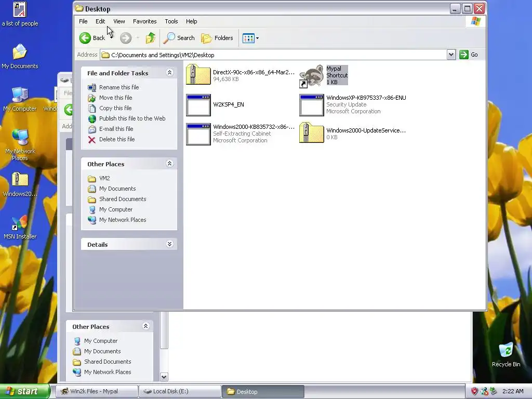This screenshot has width=532, height=399.
Task: Select the W2KSP4_EN executable icon
Action: [198, 105]
